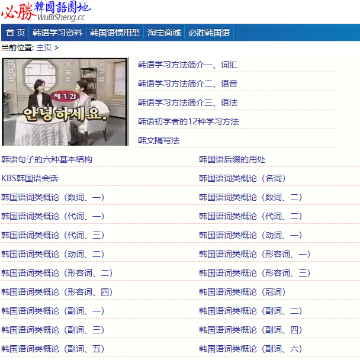360x360 pixels.
Task: Open 韩国语词类概论（数词、二）
Action: coord(251,198)
